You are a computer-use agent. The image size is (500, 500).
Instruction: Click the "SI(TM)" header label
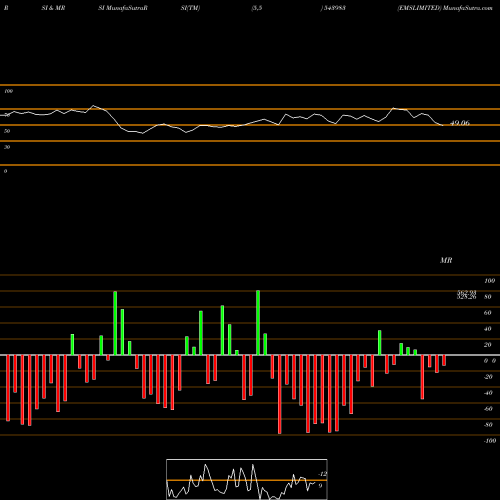click(190, 8)
